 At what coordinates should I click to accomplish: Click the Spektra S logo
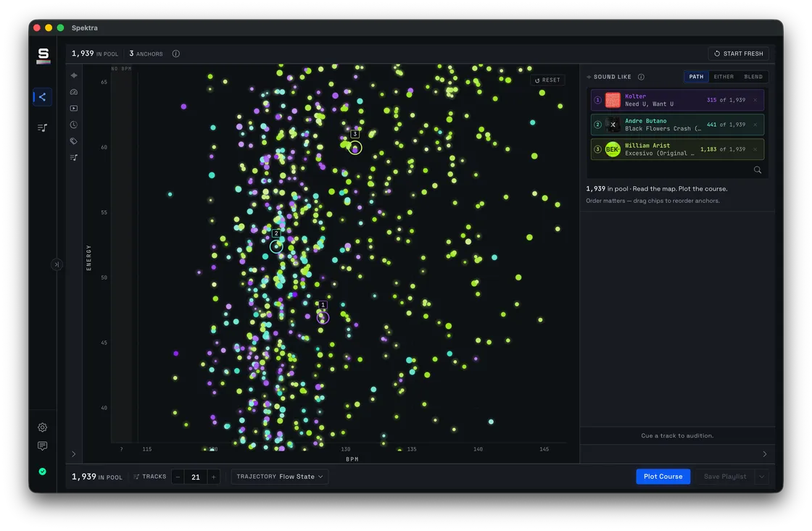click(43, 55)
